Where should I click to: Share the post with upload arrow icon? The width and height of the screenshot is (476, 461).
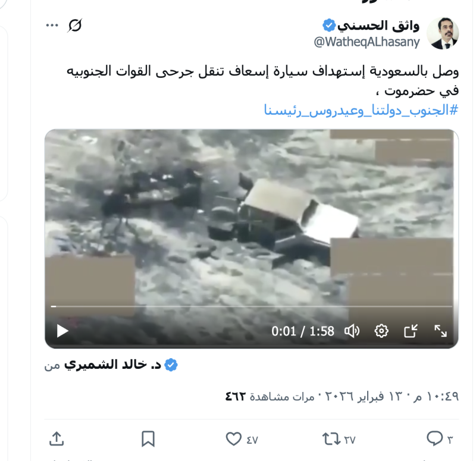pos(57,439)
